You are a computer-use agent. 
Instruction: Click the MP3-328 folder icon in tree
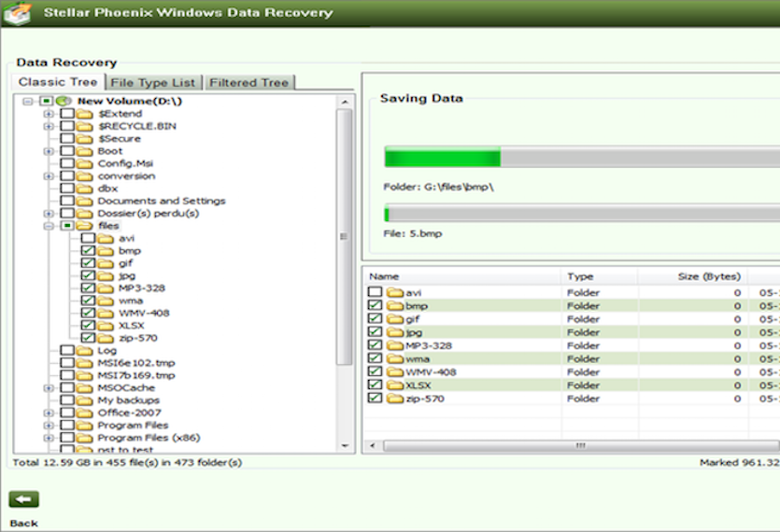coord(105,288)
